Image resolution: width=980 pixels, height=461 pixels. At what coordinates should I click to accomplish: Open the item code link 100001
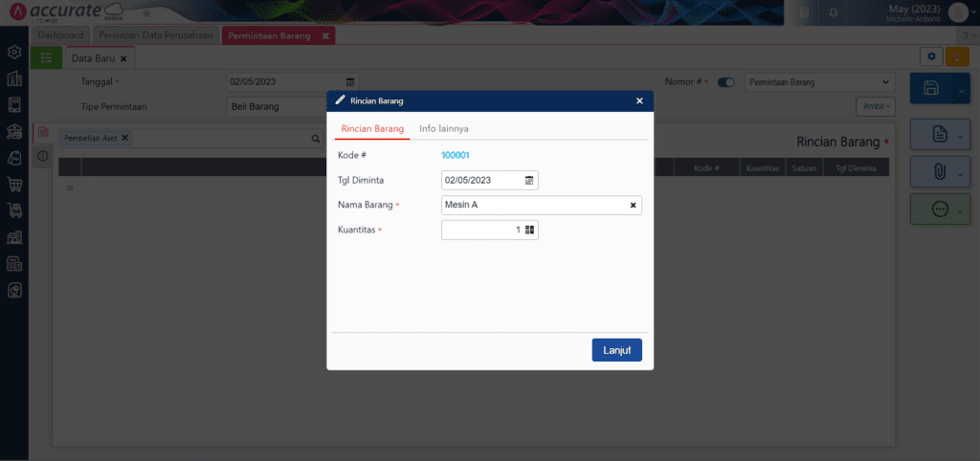455,155
